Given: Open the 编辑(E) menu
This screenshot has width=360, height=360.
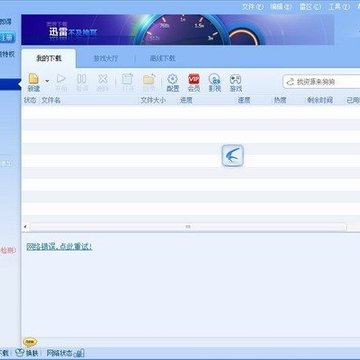Looking at the screenshot, I should [x=281, y=7].
